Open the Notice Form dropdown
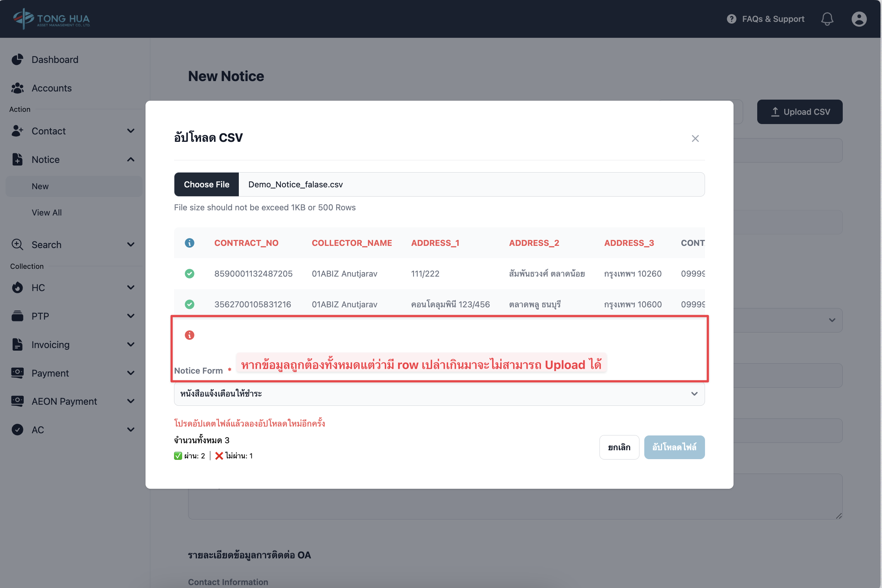Viewport: 882px width, 588px height. (439, 394)
